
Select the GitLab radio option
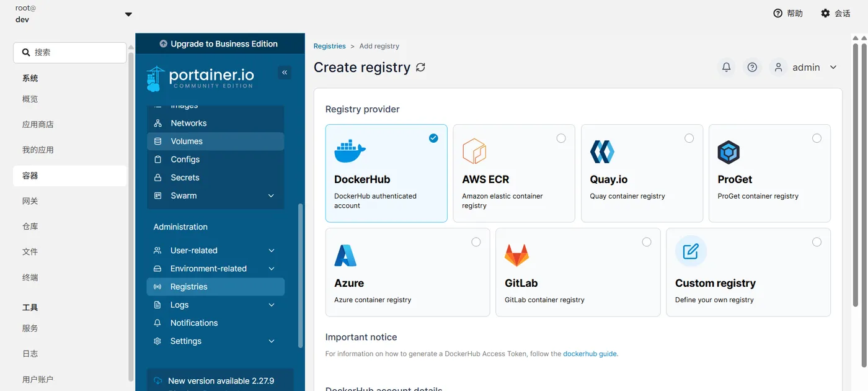[647, 242]
